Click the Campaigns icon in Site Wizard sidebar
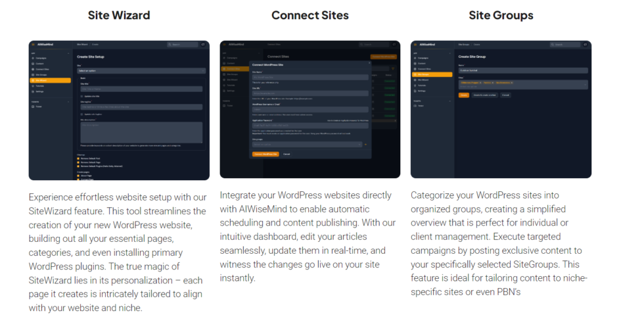The image size is (644, 334). coord(33,58)
